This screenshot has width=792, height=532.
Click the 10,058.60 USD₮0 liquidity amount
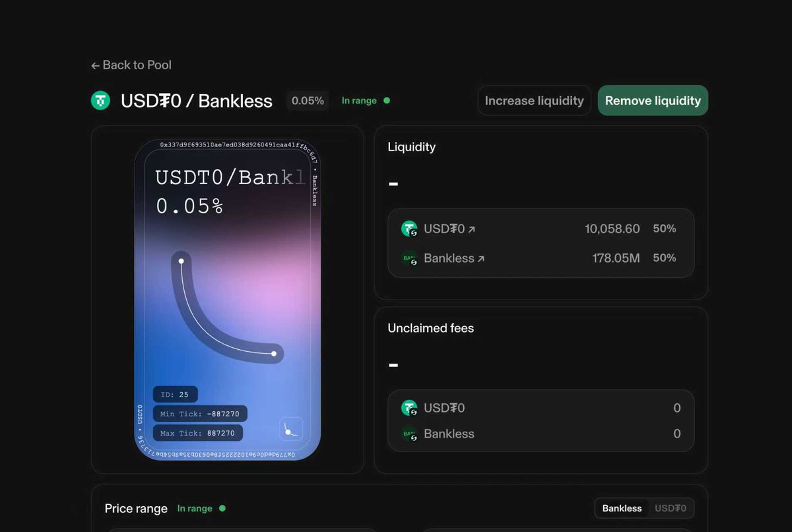tap(612, 229)
